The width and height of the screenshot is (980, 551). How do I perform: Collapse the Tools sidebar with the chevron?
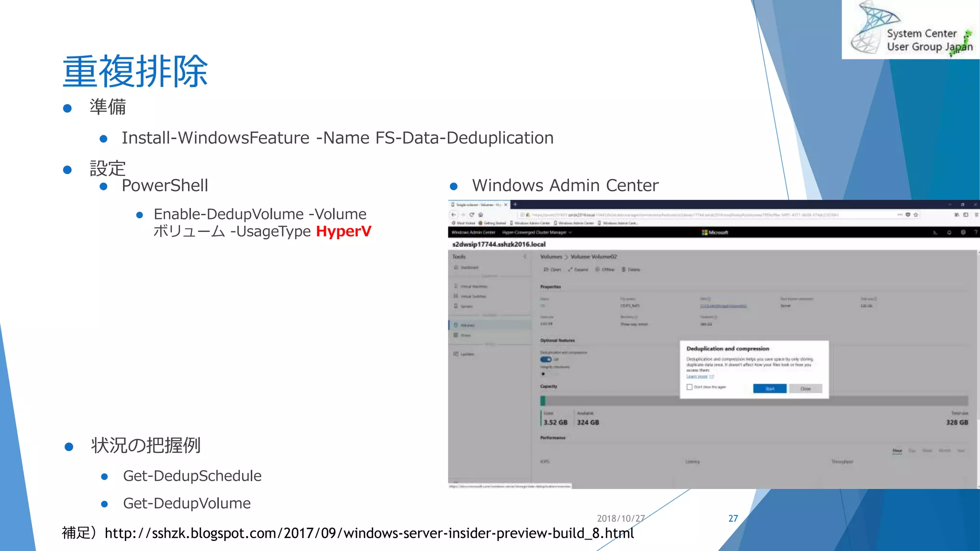(525, 257)
